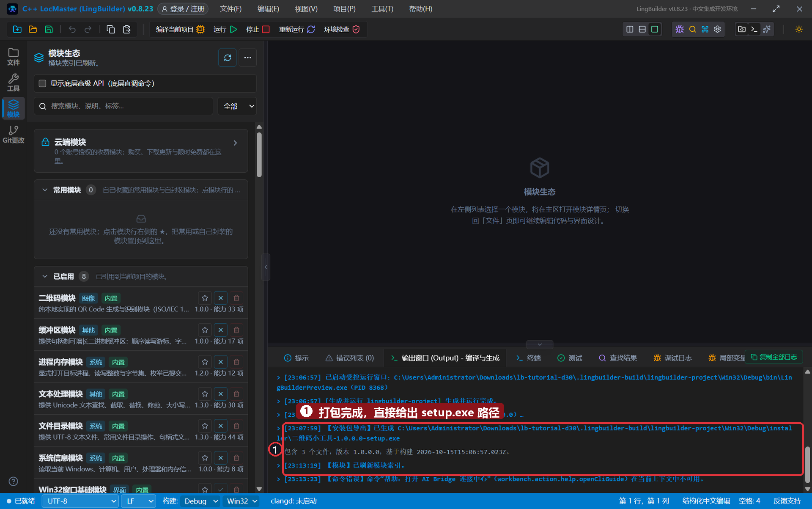Click the 登录 / 注册 button
This screenshot has height=509, width=812.
(183, 9)
